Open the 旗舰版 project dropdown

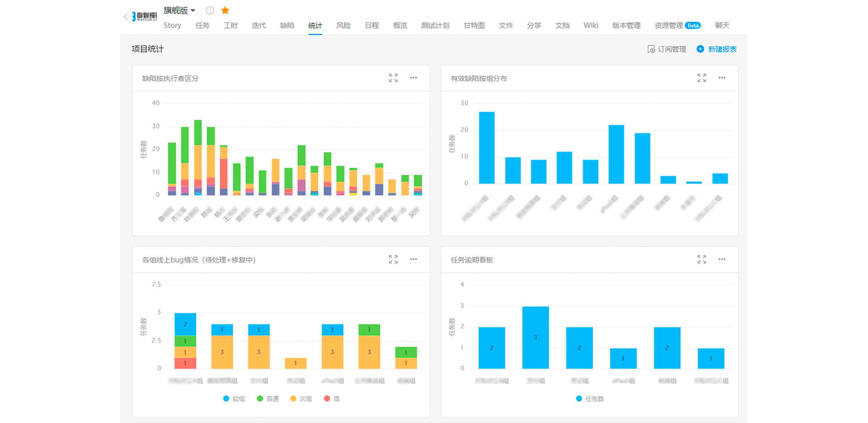[x=179, y=10]
